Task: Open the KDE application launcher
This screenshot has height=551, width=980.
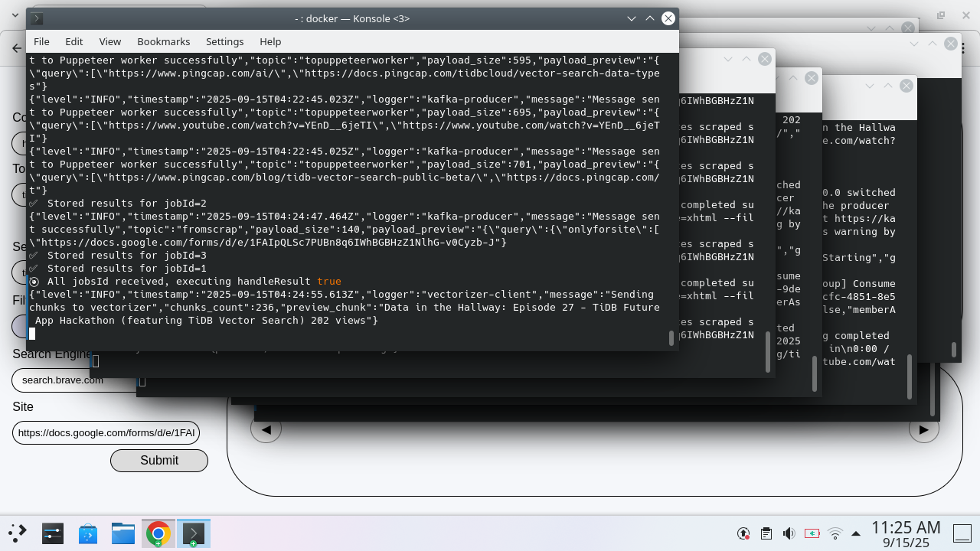Action: (18, 533)
